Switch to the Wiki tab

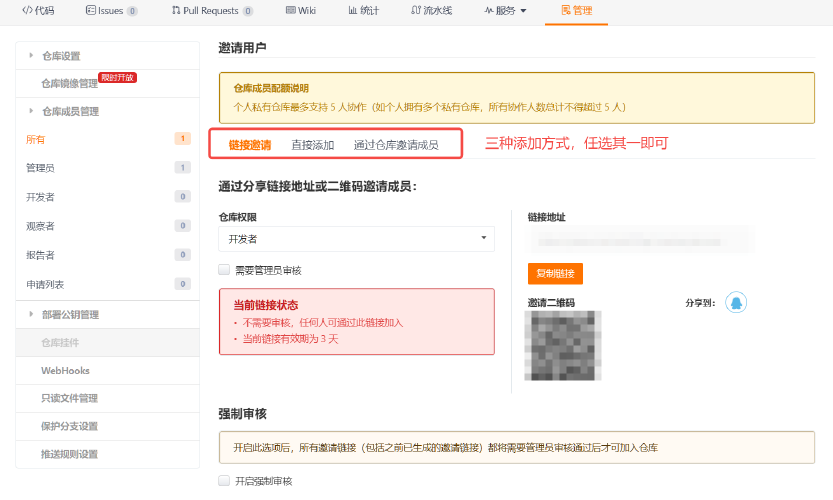(x=301, y=11)
